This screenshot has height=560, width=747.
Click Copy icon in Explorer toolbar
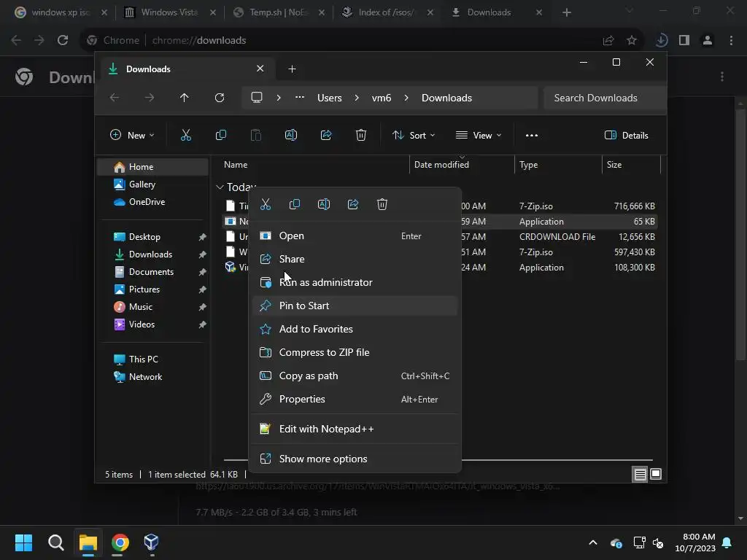[x=220, y=135]
